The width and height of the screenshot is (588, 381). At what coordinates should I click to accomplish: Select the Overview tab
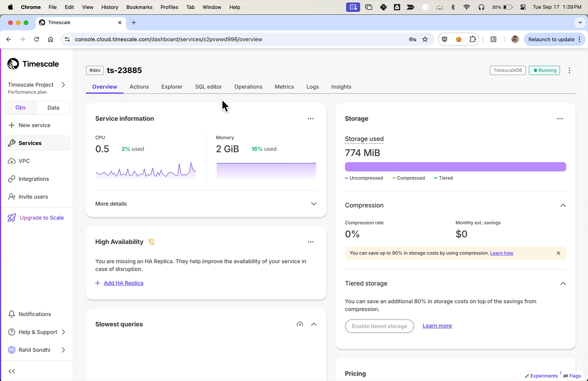coord(105,87)
